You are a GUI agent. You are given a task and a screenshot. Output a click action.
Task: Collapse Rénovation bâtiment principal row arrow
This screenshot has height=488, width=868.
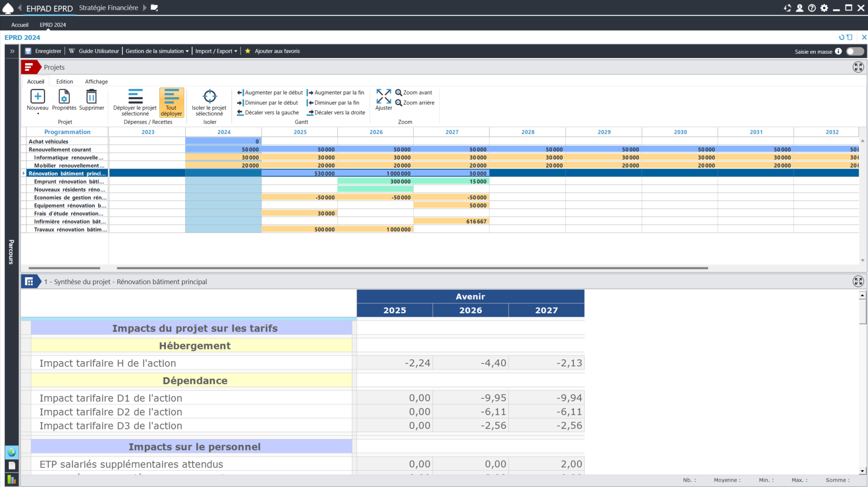point(24,174)
